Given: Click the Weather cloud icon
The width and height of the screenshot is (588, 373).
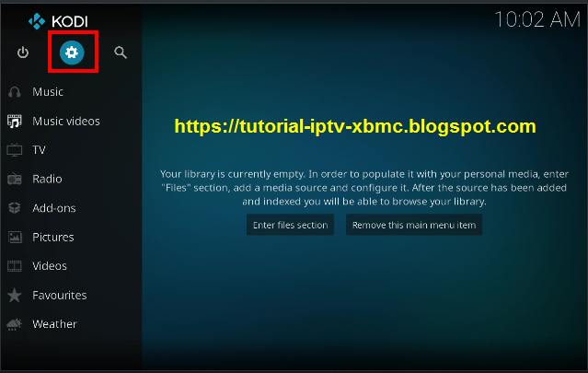Looking at the screenshot, I should [15, 324].
